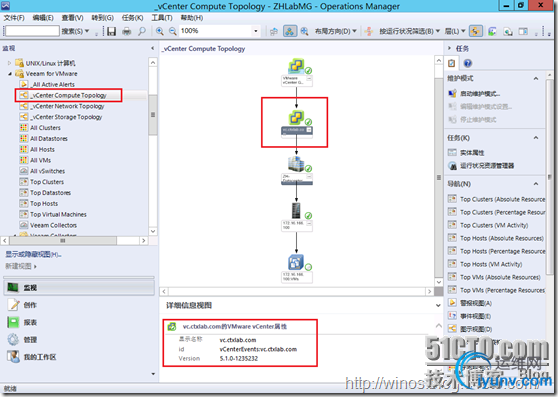Open the 任务(K) menu in menu bar
This screenshot has width=558, height=397.
[x=132, y=18]
